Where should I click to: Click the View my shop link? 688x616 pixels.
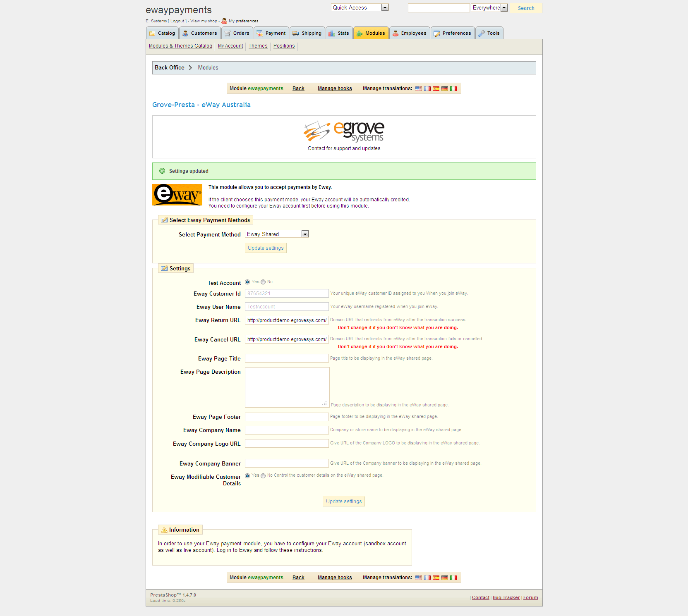coord(204,21)
